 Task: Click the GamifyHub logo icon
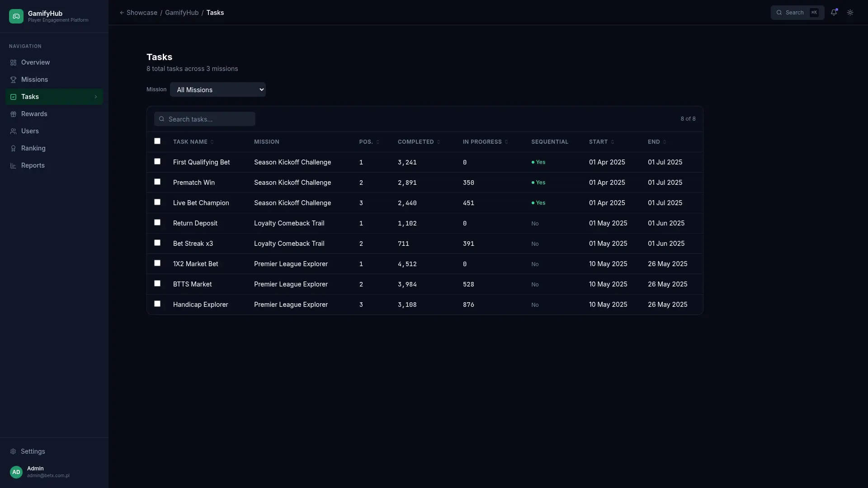pyautogui.click(x=16, y=16)
